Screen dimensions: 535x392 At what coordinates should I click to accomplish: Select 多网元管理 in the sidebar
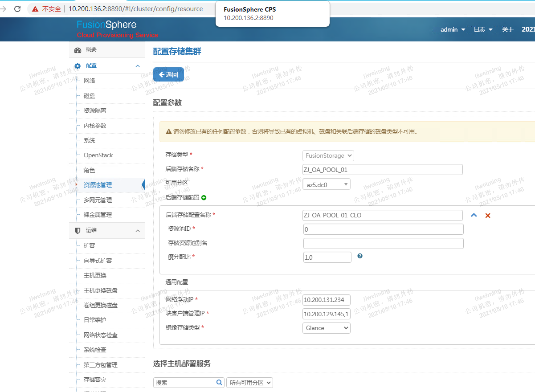point(98,200)
